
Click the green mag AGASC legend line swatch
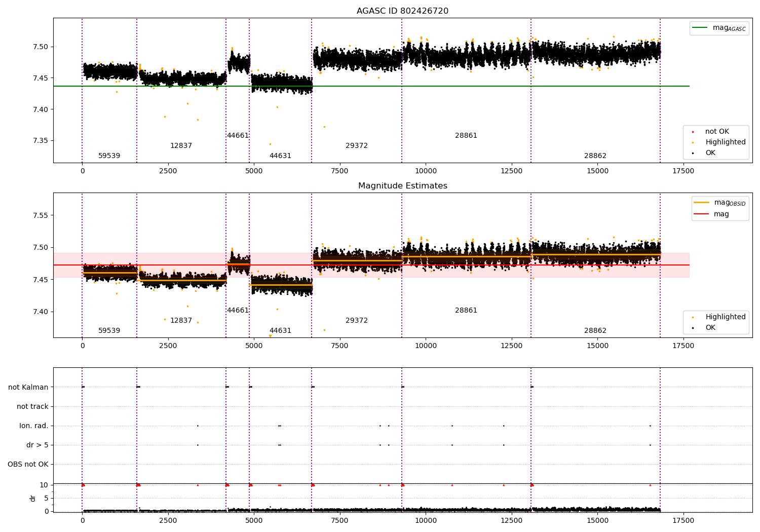[700, 28]
